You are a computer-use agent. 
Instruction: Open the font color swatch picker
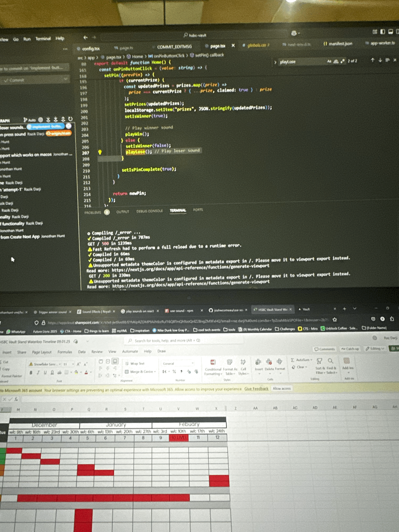point(86,372)
